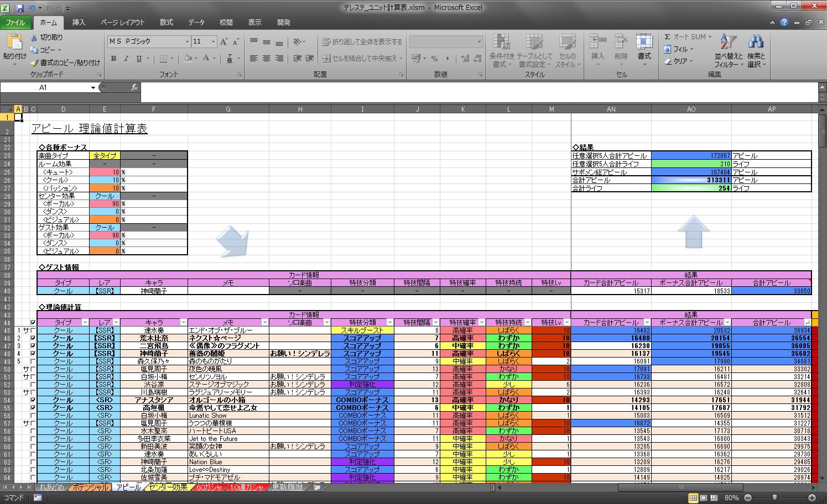Uncheck the checkbox for 二宮飛鳥 row
Image resolution: width=827 pixels, height=504 pixels.
(33, 346)
